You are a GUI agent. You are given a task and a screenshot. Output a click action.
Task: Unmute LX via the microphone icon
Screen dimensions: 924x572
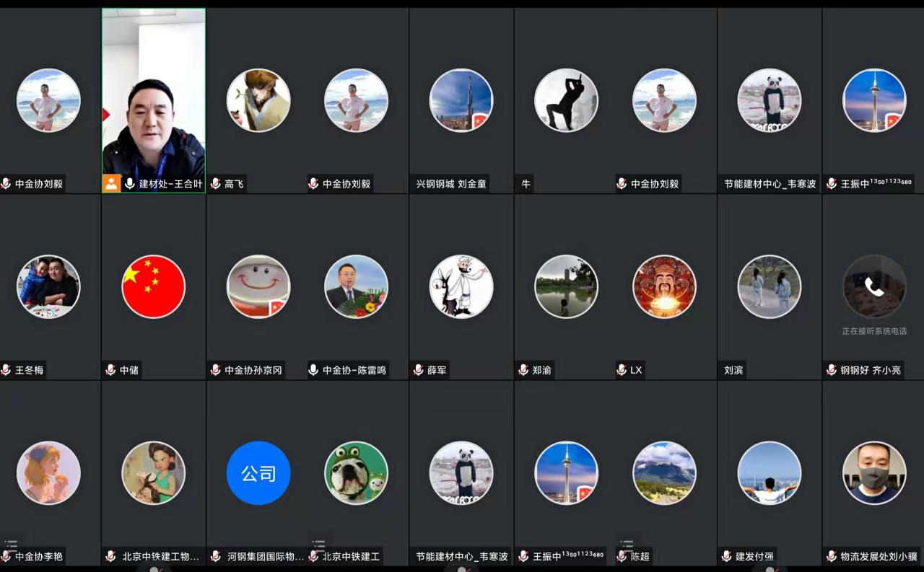622,370
